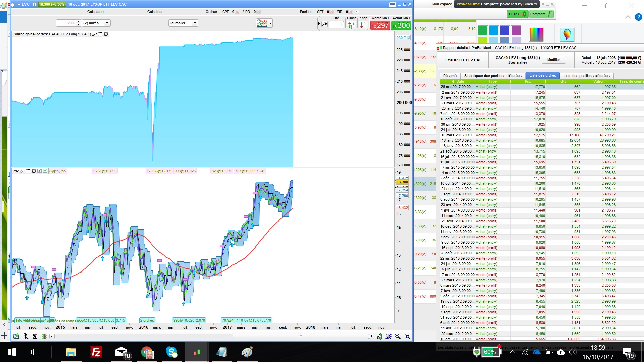Select the green color swatch
644x362 pixels.
tap(483, 31)
